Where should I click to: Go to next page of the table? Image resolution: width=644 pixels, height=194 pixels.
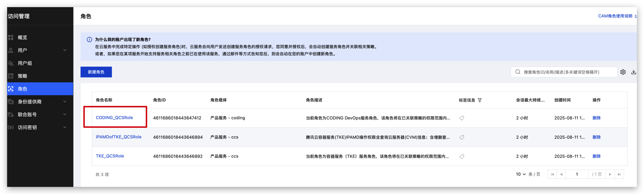610,174
